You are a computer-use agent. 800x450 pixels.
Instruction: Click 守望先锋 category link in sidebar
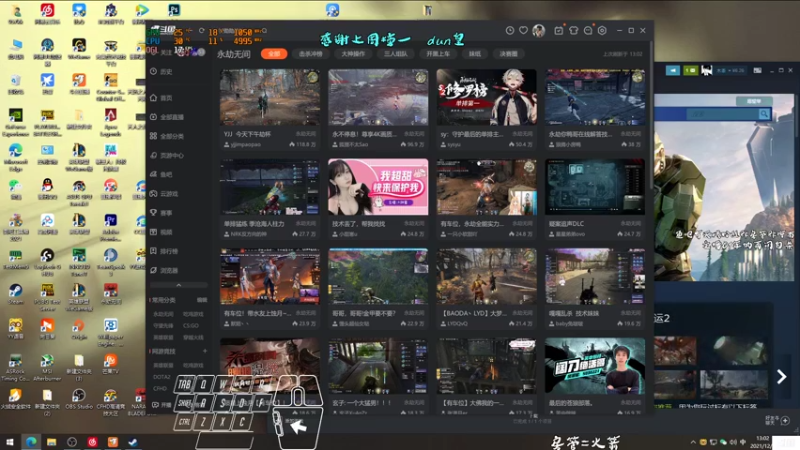click(163, 326)
